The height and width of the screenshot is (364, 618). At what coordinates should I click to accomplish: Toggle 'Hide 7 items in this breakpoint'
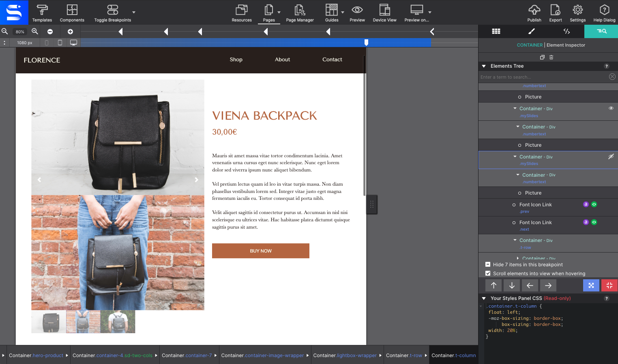pos(488,264)
